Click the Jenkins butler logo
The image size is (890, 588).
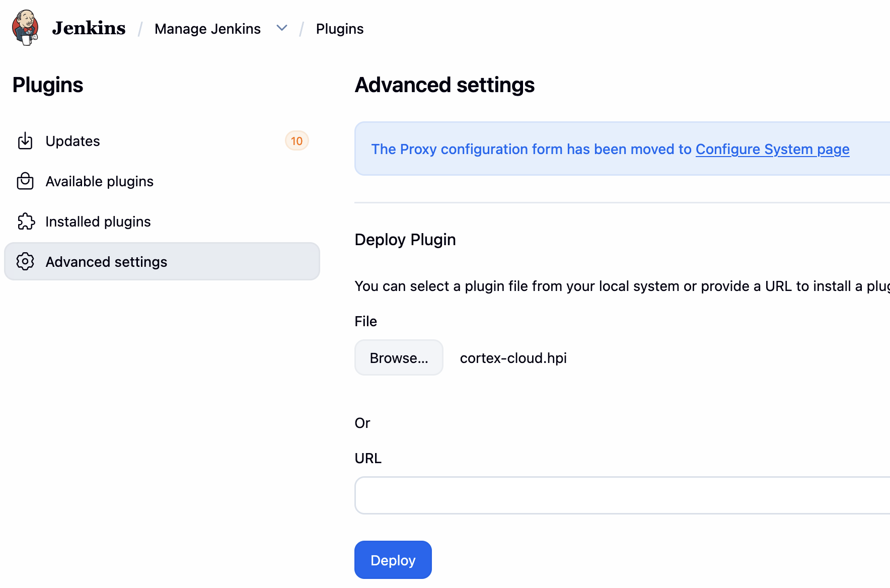click(25, 28)
